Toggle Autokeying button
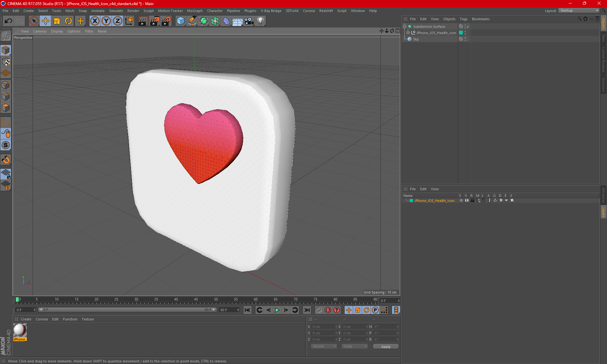Viewport: 607px width, 364px height. pyautogui.click(x=328, y=310)
